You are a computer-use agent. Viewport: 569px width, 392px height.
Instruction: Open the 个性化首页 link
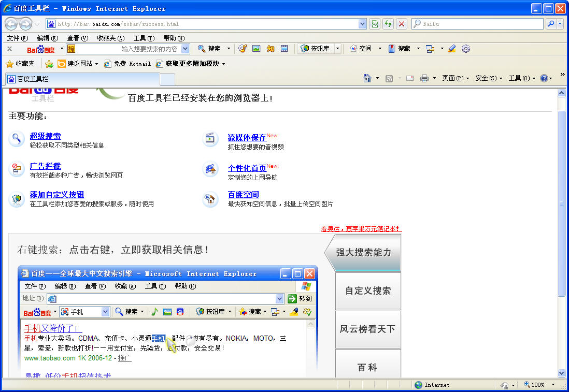247,168
